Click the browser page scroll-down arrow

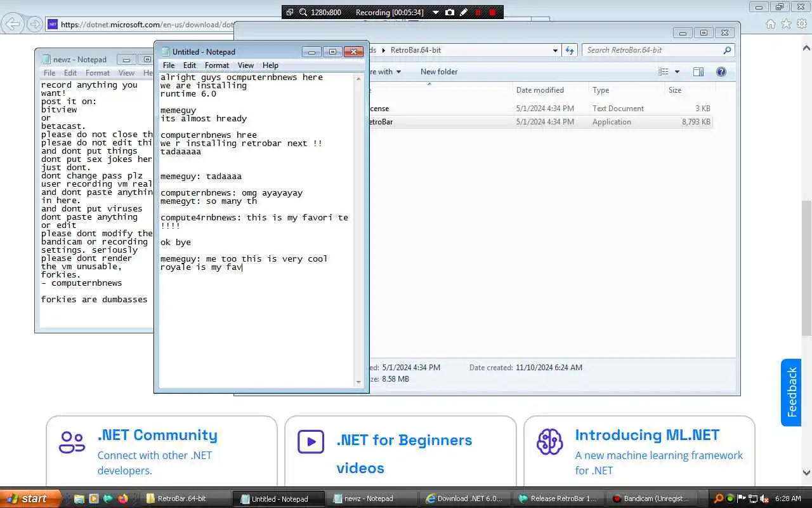click(806, 472)
